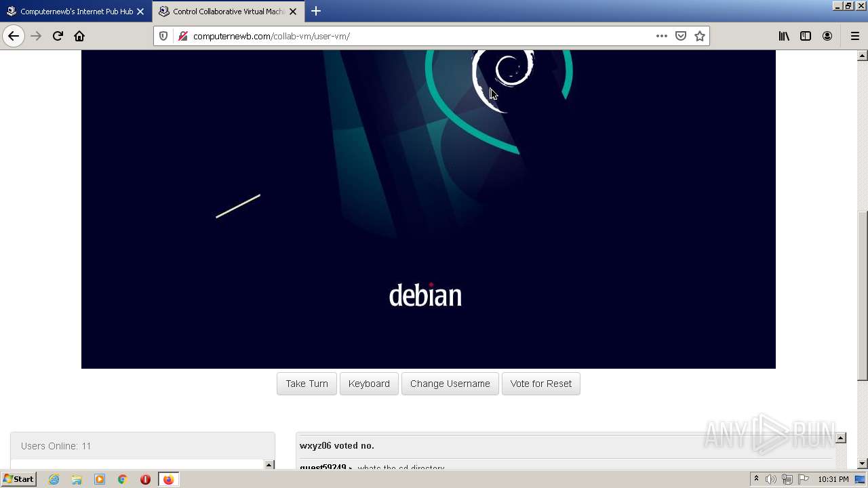Screen dimensions: 868x488
Task: Click the browser forward arrow
Action: tap(36, 36)
